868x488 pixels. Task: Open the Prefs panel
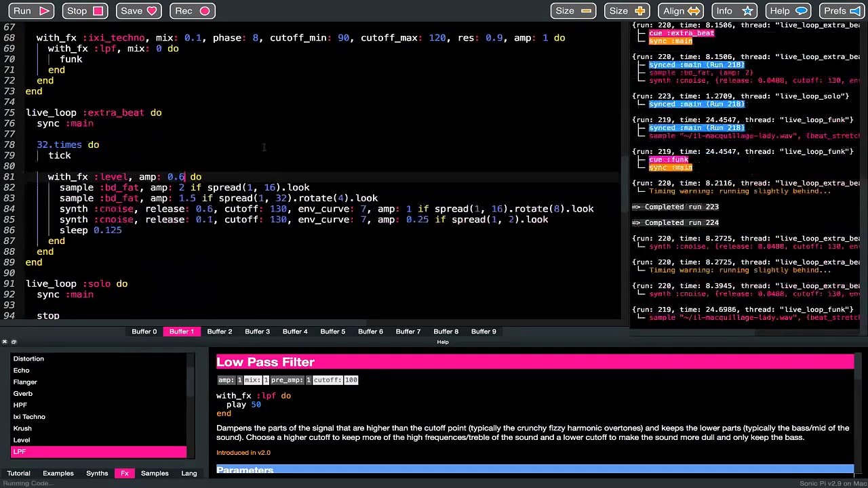(x=843, y=11)
